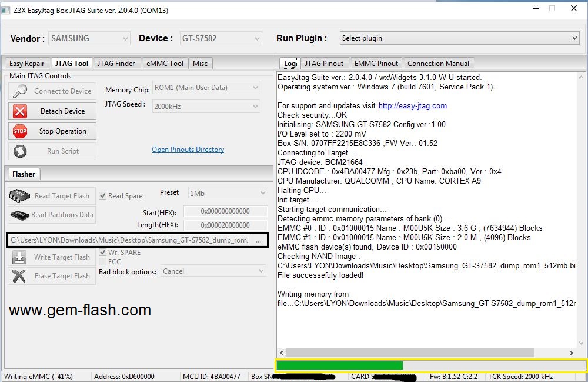Click the Run Script globe icon
The height and width of the screenshot is (382, 588).
pos(20,151)
